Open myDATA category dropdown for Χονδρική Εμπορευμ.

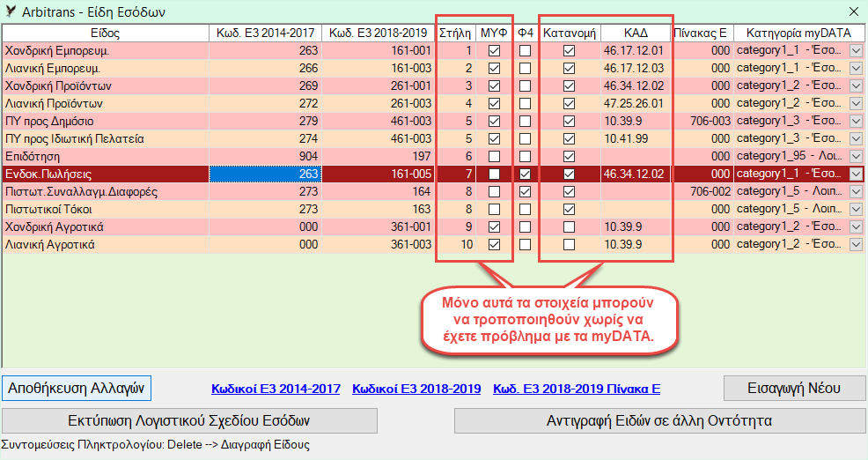857,51
